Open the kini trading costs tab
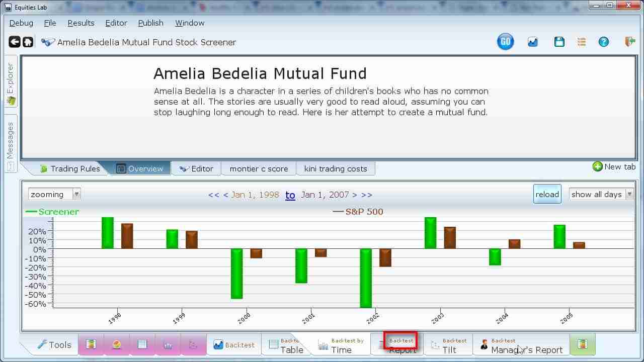Screen dimensions: 644x362 [336, 168]
